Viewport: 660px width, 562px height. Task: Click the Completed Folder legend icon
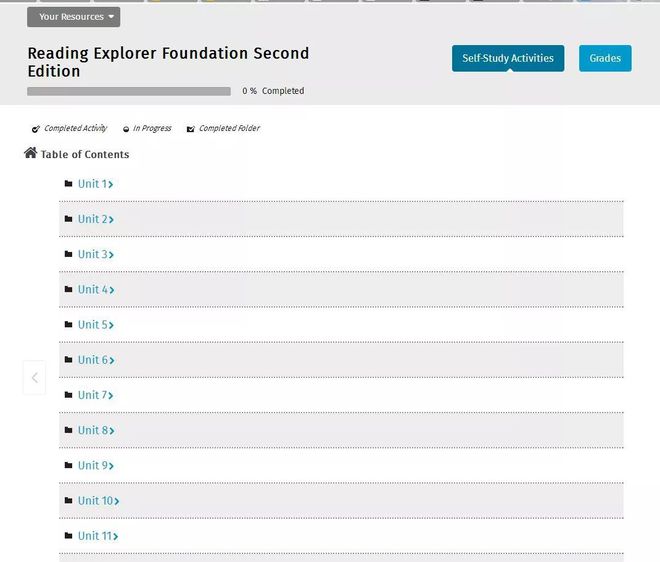click(191, 129)
